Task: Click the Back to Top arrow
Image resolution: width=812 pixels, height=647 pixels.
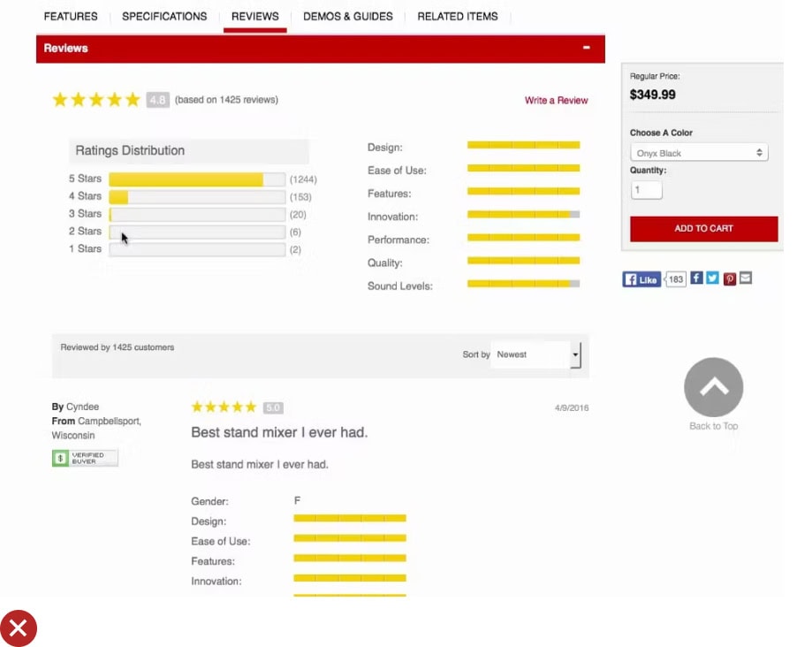Action: pyautogui.click(x=713, y=387)
